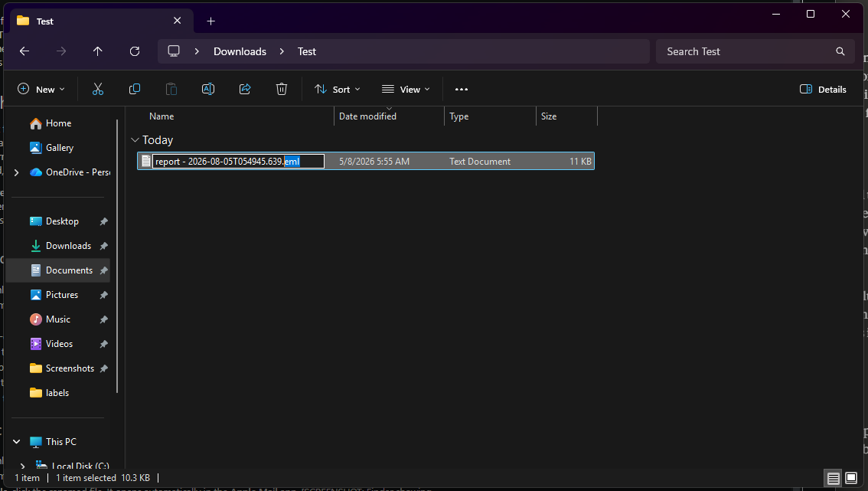The width and height of the screenshot is (868, 491).
Task: Open Gallery in the sidebar
Action: tap(59, 147)
